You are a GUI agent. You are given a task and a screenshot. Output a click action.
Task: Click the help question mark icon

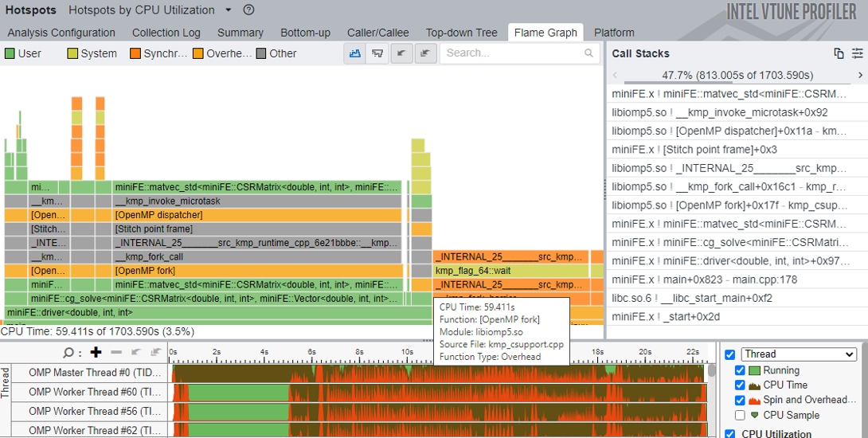click(248, 10)
